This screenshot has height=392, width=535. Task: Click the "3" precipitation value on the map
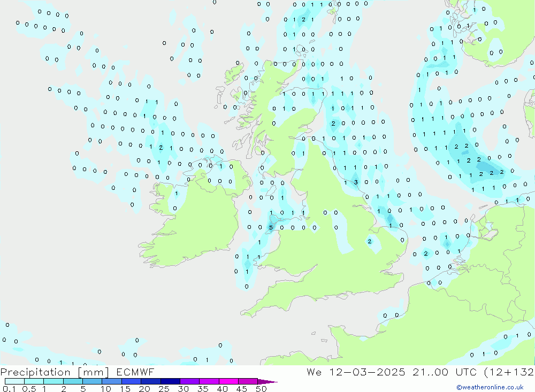pyautogui.click(x=356, y=182)
